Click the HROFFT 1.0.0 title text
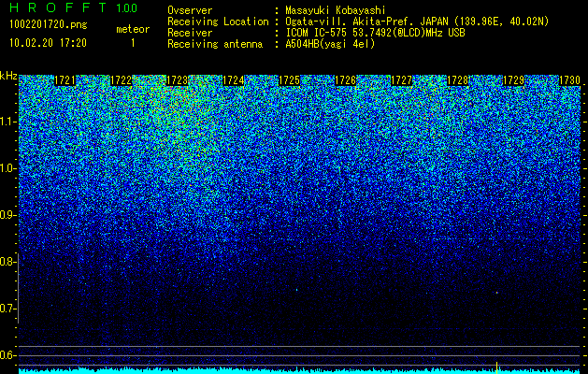 [74, 7]
